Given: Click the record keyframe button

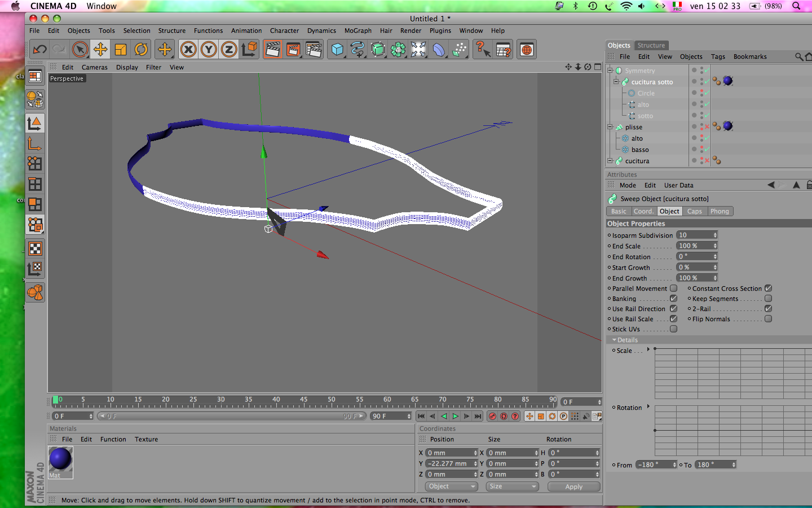Looking at the screenshot, I should [492, 416].
